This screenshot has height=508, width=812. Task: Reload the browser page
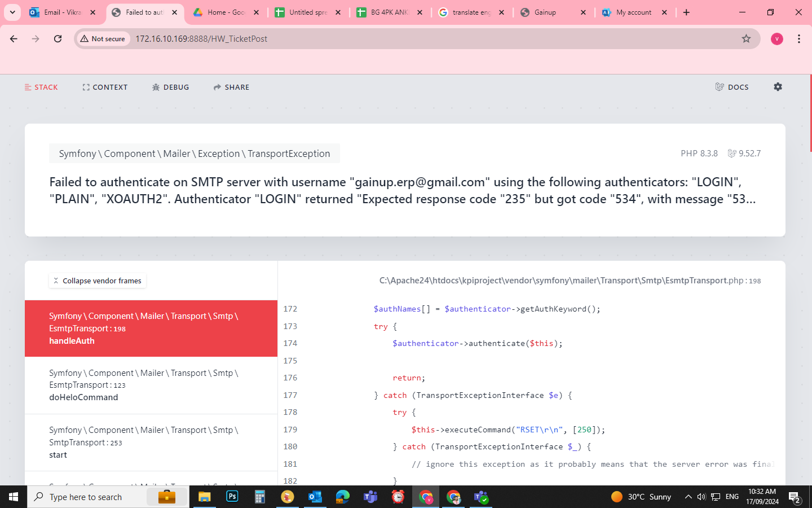point(58,38)
